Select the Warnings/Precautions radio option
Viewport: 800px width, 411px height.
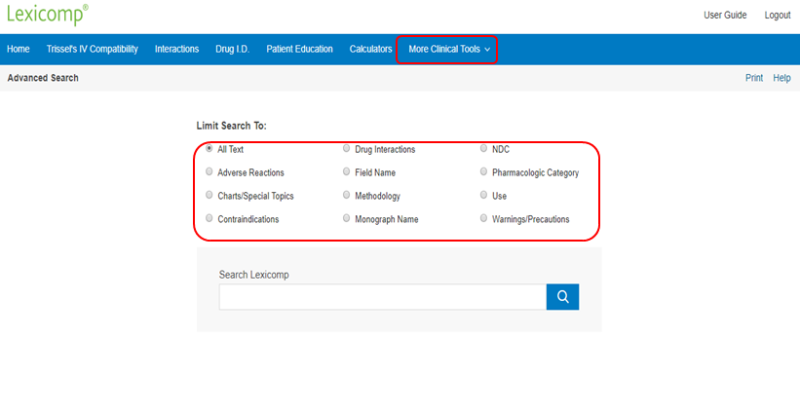click(x=484, y=218)
